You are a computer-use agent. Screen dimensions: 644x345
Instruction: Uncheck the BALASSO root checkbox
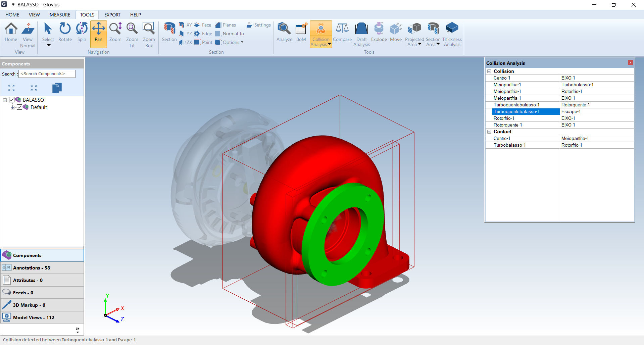(x=12, y=100)
